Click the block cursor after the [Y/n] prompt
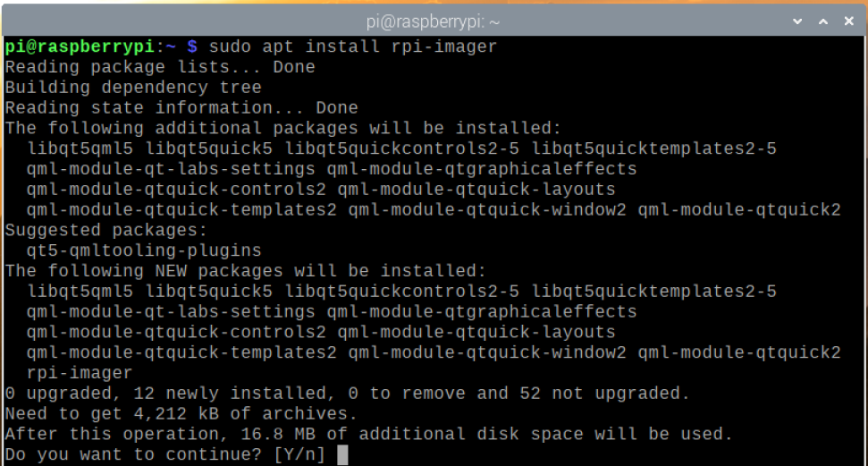Screen dimensions: 868x466 pos(342,454)
